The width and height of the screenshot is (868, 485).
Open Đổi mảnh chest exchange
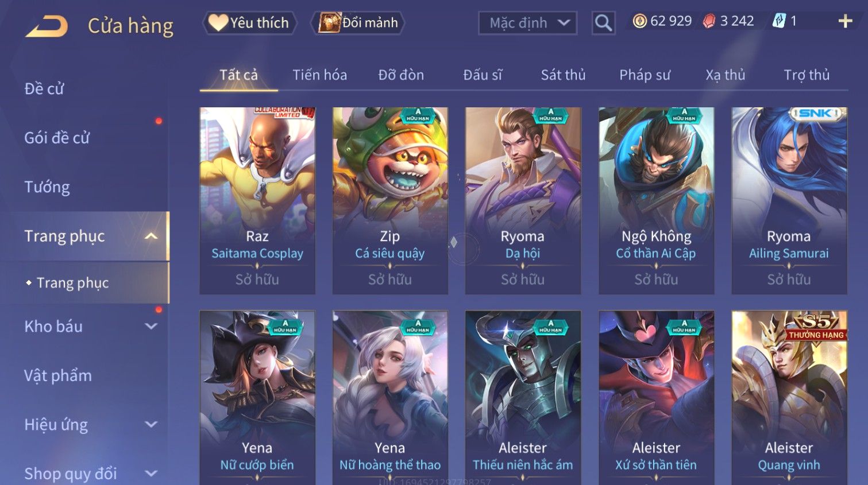358,23
